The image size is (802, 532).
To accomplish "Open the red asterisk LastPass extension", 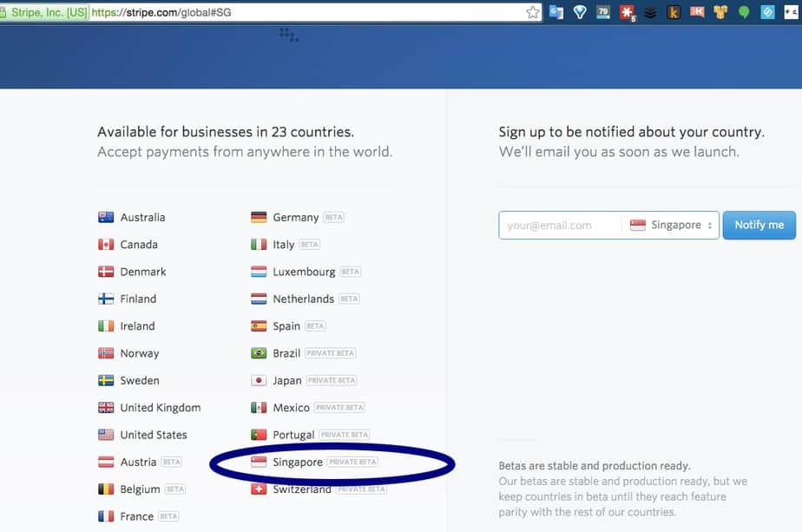I will 627,12.
